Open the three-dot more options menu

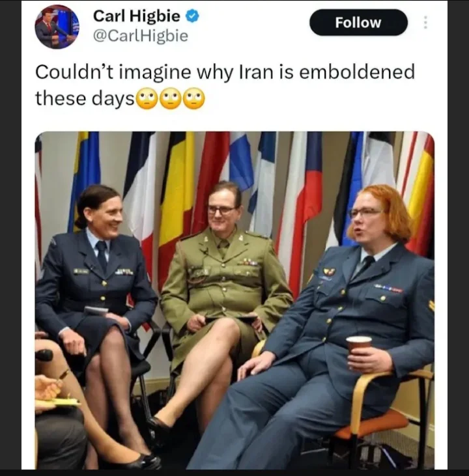click(425, 22)
